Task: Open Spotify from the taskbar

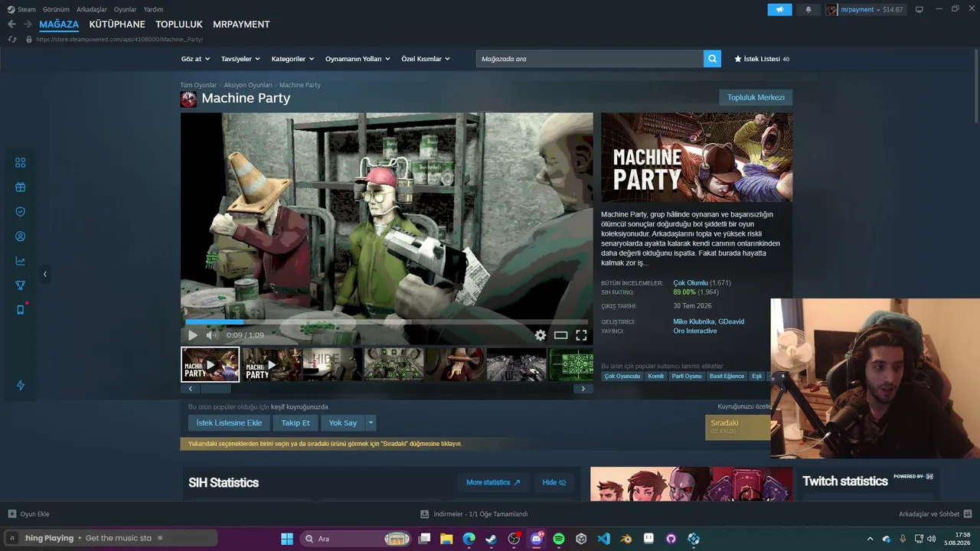Action: click(559, 539)
